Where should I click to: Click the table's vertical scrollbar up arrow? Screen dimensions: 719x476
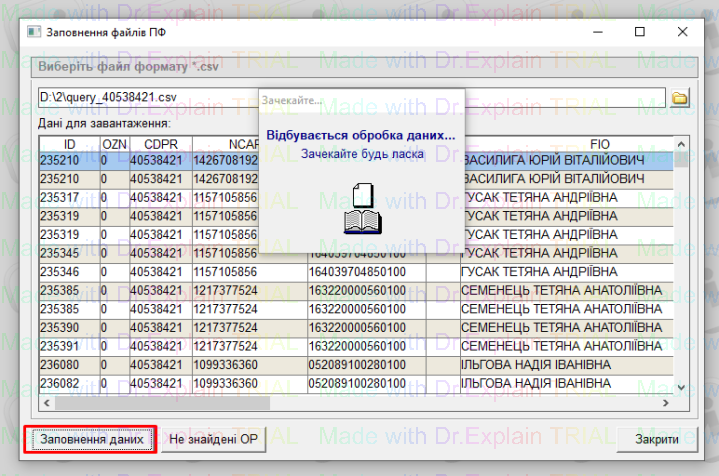681,144
